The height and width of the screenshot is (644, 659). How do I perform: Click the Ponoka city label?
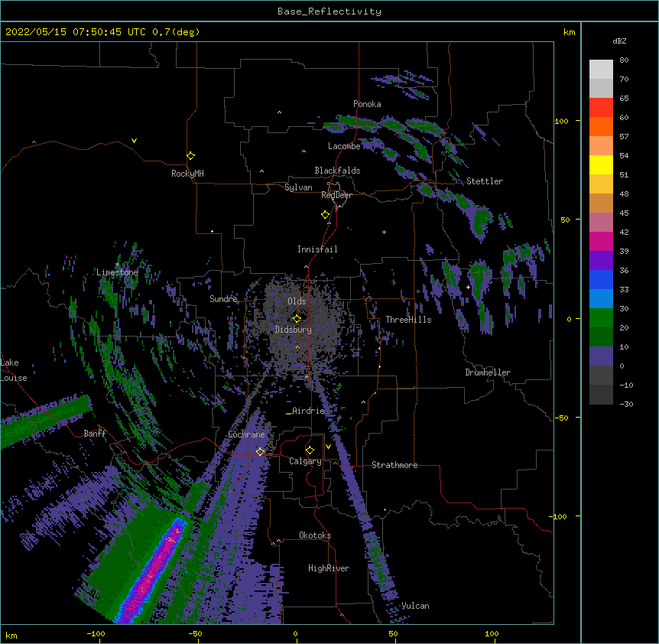[367, 104]
